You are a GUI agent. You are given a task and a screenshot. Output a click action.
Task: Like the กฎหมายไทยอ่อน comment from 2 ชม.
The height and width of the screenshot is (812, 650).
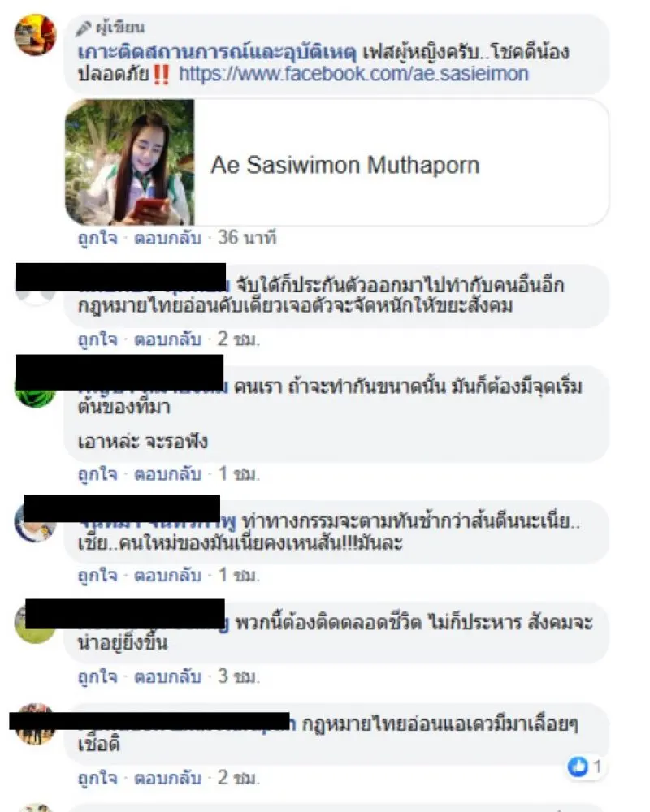pos(97,339)
